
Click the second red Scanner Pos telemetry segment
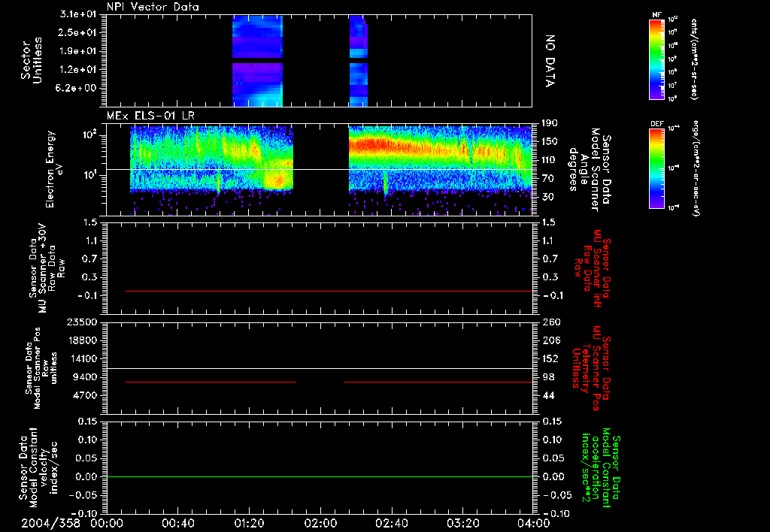[438, 382]
